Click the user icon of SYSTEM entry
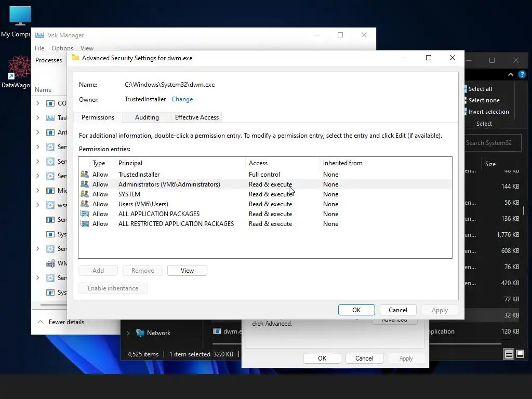532x399 pixels. point(85,194)
